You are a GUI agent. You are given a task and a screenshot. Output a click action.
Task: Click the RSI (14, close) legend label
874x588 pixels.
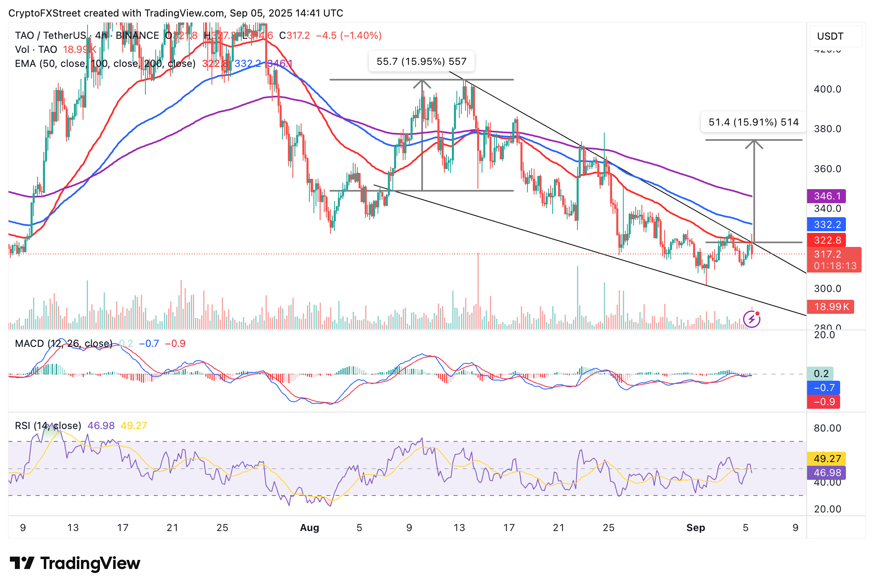[x=48, y=426]
